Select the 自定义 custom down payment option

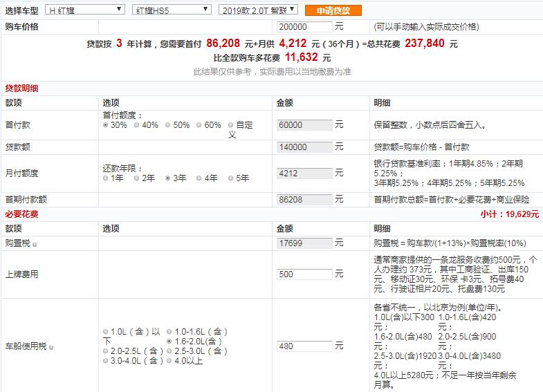[x=230, y=125]
